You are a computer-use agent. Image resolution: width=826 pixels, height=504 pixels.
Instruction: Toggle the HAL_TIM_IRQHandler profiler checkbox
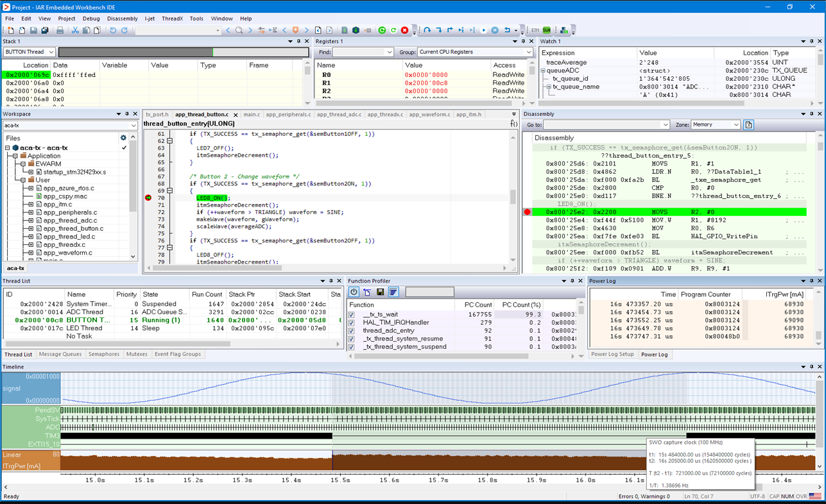(351, 323)
